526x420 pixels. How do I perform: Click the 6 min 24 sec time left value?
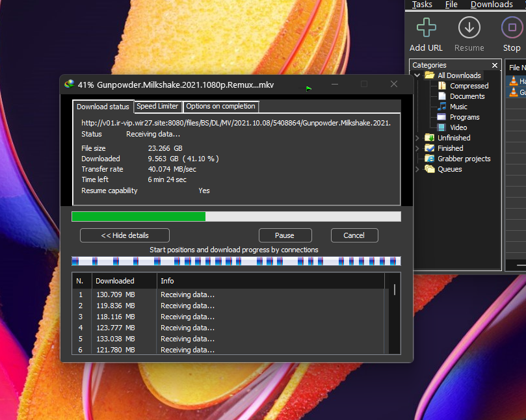[167, 179]
